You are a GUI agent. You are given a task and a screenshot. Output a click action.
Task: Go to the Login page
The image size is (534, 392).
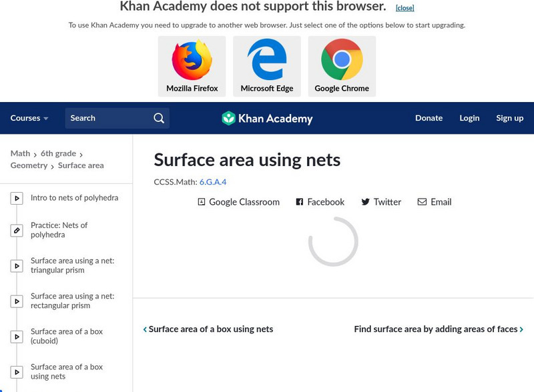click(469, 118)
